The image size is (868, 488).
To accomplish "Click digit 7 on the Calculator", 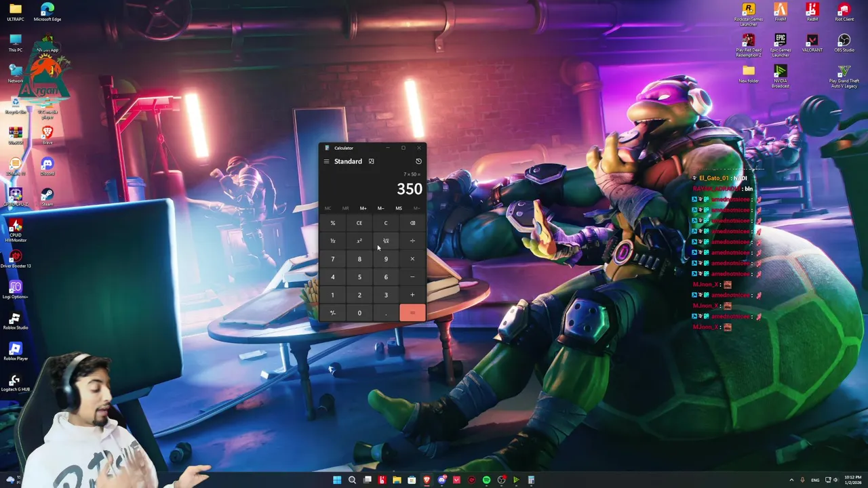I will [x=332, y=259].
